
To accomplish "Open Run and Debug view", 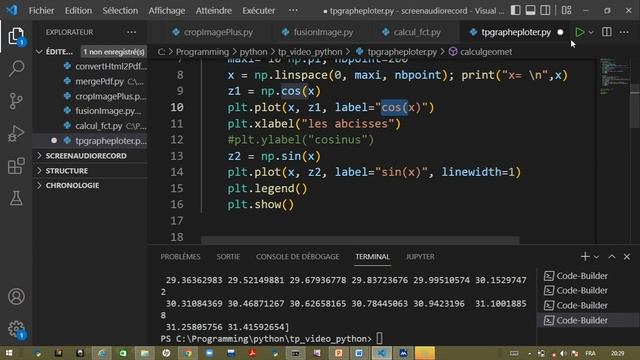I will [x=16, y=133].
